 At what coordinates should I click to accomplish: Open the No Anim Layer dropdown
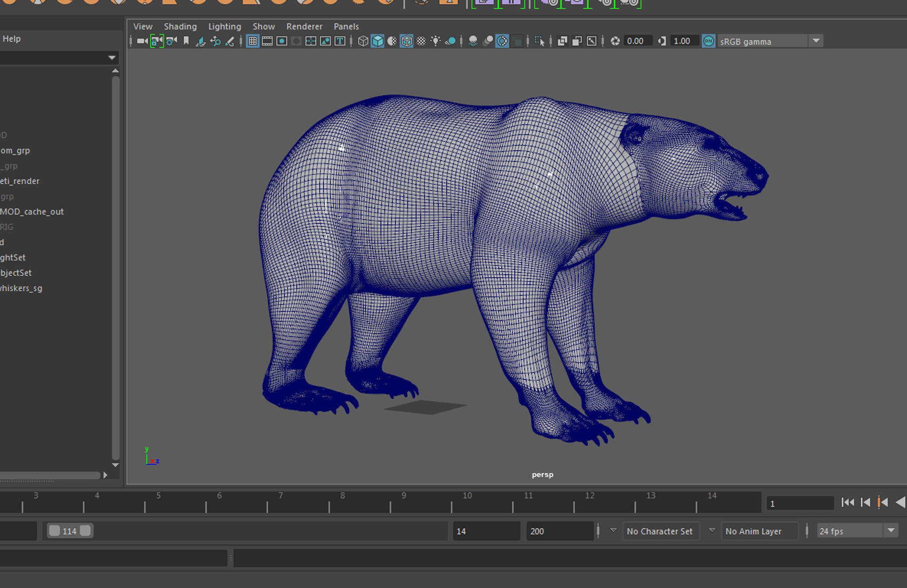pyautogui.click(x=712, y=530)
